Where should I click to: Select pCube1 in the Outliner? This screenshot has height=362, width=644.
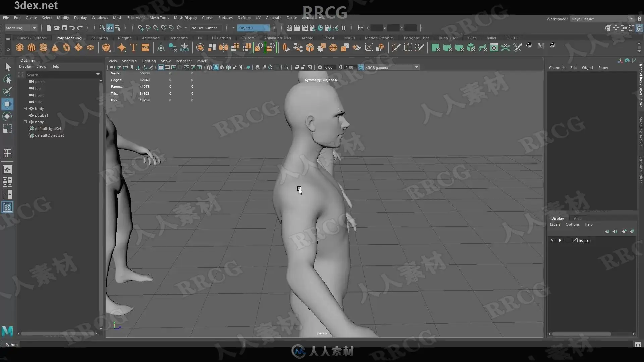pyautogui.click(x=42, y=115)
